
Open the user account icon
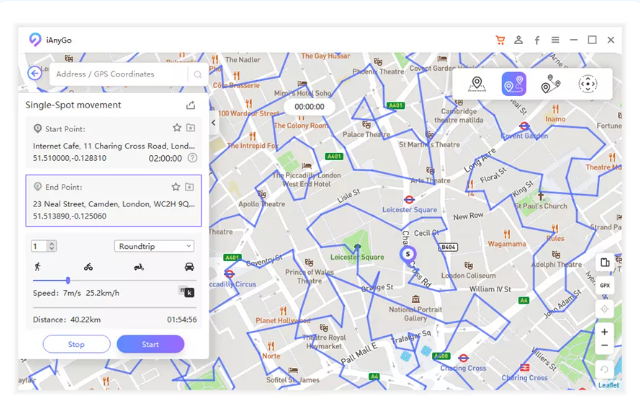tap(518, 40)
